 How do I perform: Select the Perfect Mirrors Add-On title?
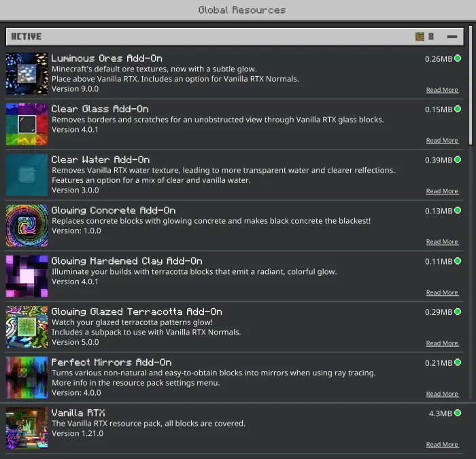(112, 362)
